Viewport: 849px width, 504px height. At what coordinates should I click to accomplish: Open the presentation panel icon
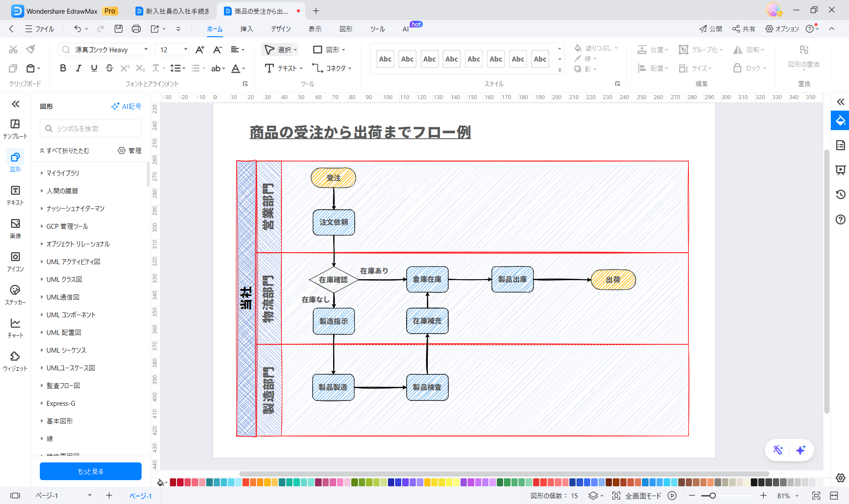pyautogui.click(x=840, y=170)
